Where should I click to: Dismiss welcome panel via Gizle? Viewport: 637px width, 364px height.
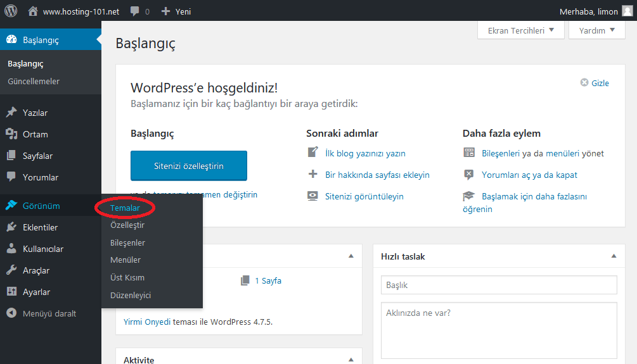click(x=595, y=83)
